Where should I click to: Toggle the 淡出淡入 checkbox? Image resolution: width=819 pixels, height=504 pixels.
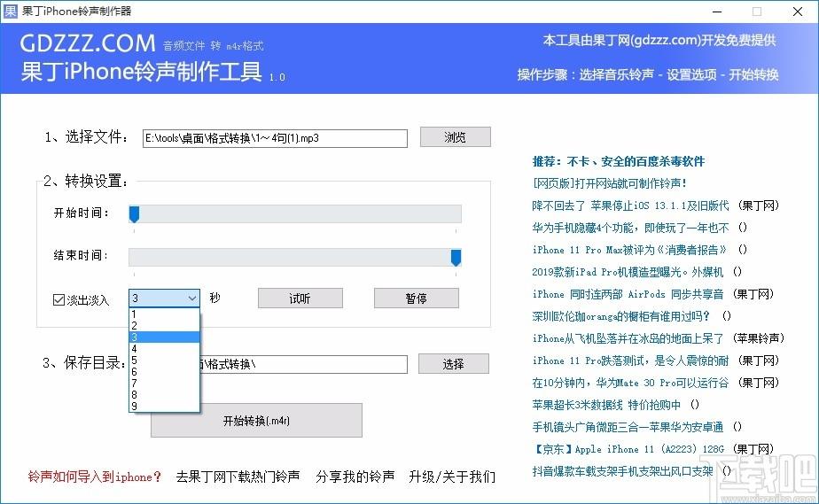click(59, 299)
